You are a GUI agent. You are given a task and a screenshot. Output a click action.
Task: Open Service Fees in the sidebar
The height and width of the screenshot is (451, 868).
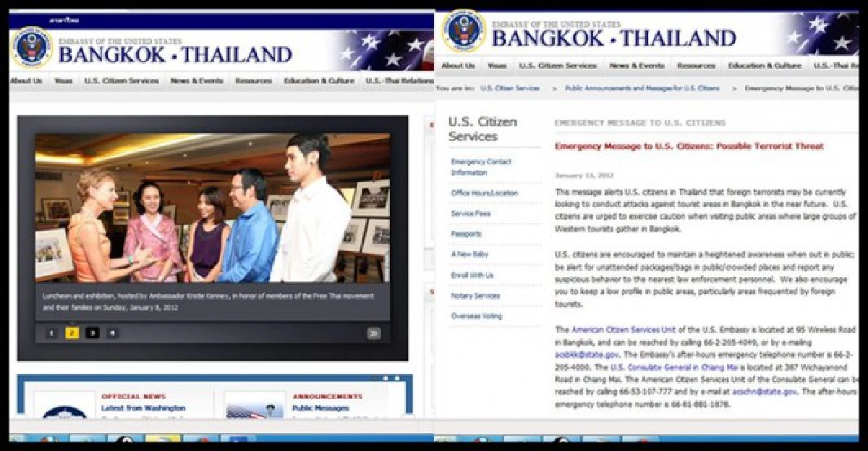tap(471, 214)
